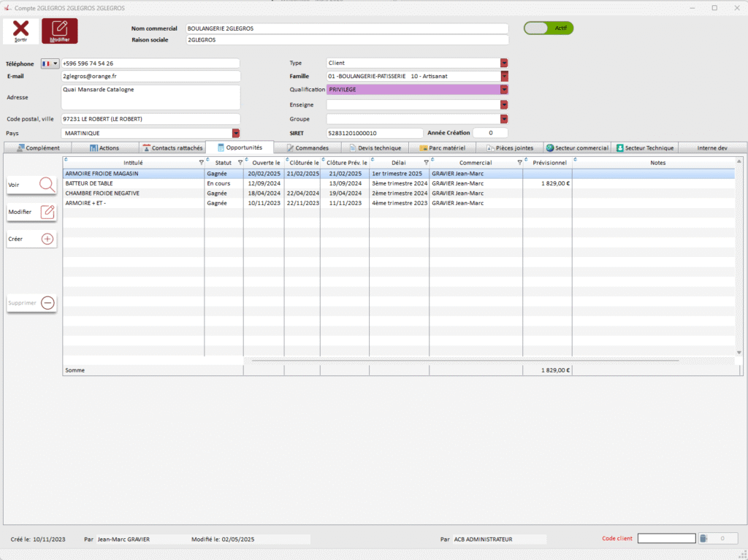Open the French flag phone country selector
The image size is (748, 560).
(x=50, y=64)
